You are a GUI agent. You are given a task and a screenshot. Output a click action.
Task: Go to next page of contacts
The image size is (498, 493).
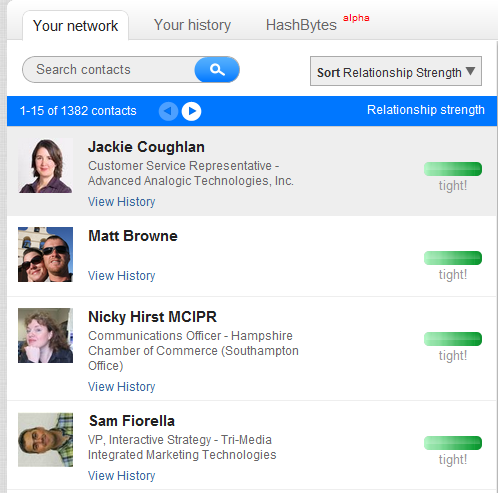pyautogui.click(x=191, y=111)
